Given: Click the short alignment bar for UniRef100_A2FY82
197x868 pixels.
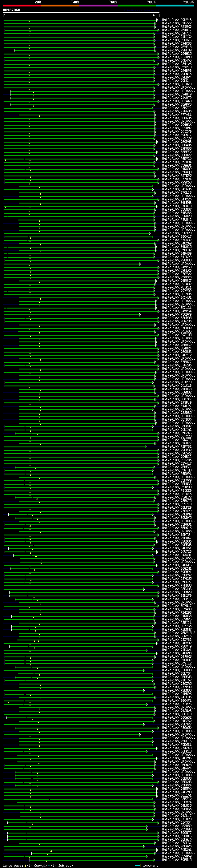Looking at the screenshot, I should [x=75, y=447].
